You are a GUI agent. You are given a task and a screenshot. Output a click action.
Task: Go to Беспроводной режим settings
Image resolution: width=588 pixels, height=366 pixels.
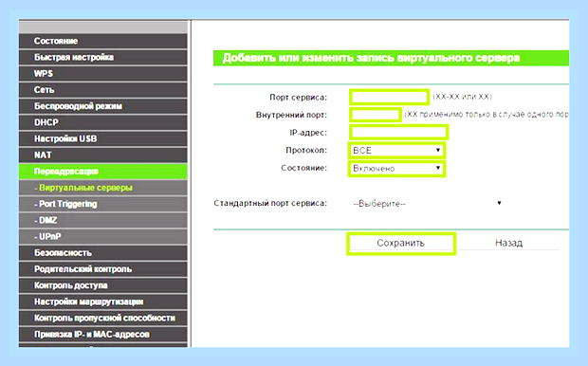coord(103,106)
